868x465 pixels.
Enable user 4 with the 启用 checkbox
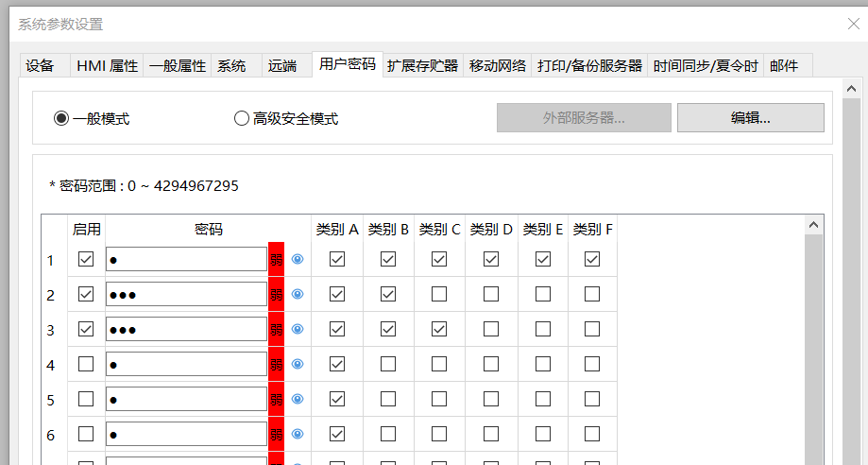(x=86, y=364)
